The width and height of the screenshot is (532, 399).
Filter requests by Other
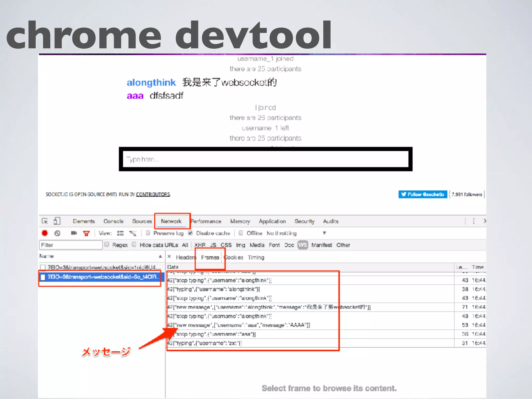pyautogui.click(x=343, y=245)
